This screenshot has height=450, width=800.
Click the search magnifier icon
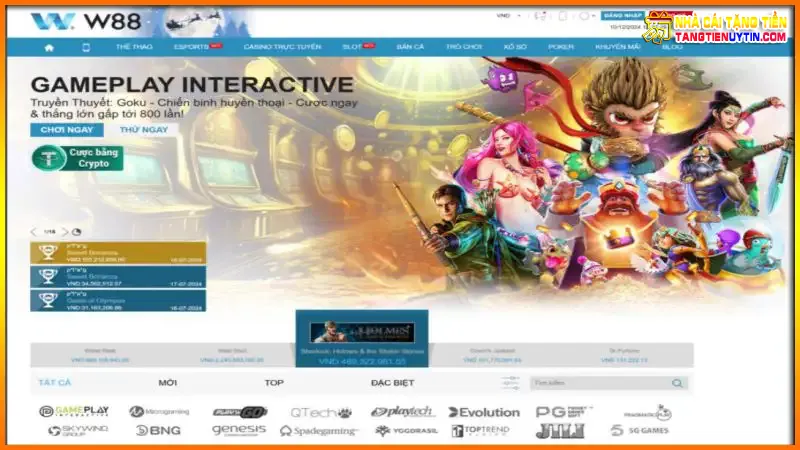[678, 383]
